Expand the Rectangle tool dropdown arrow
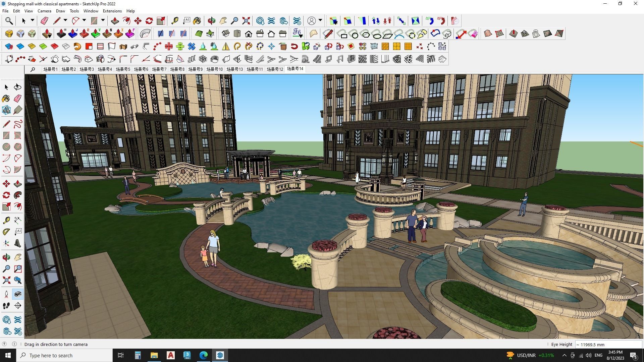 coord(103,20)
